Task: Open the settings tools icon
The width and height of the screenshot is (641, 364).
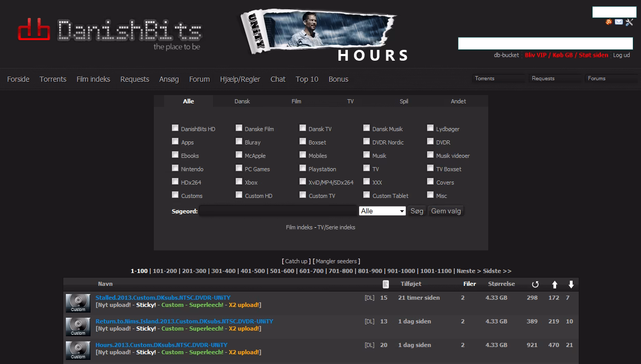Action: tap(629, 22)
